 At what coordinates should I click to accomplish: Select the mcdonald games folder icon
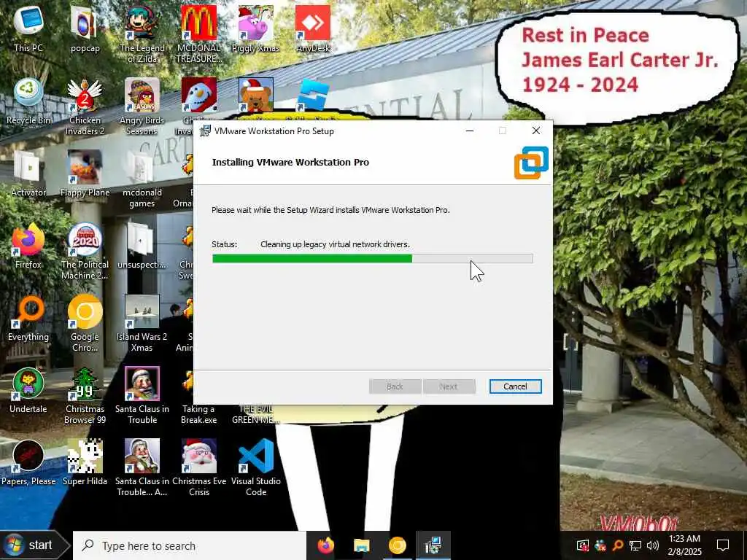click(x=142, y=179)
